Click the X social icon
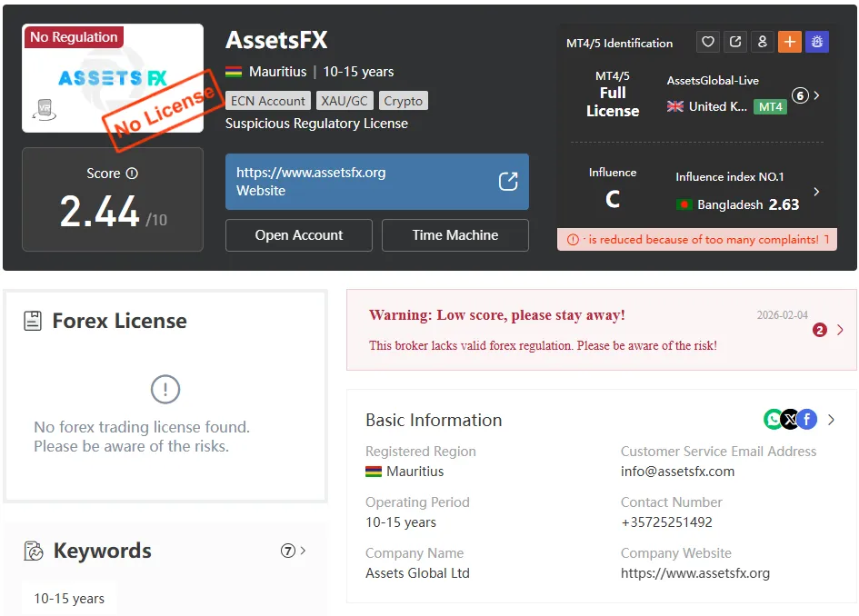 coord(789,420)
